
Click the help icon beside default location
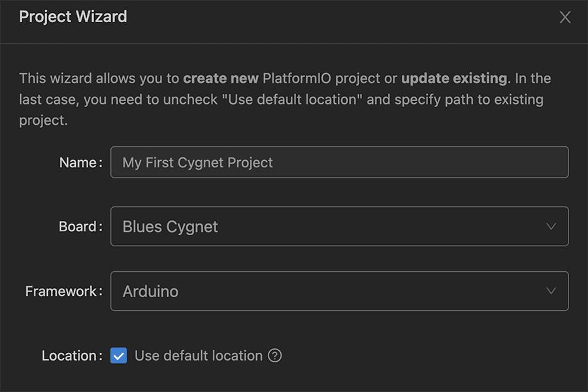[275, 356]
